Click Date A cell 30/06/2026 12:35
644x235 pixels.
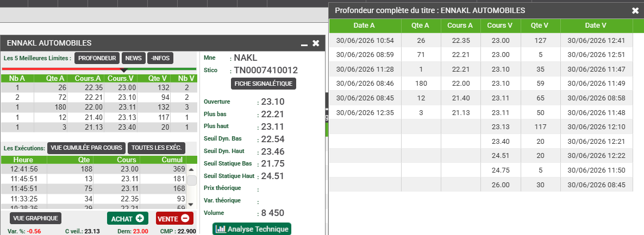click(365, 112)
